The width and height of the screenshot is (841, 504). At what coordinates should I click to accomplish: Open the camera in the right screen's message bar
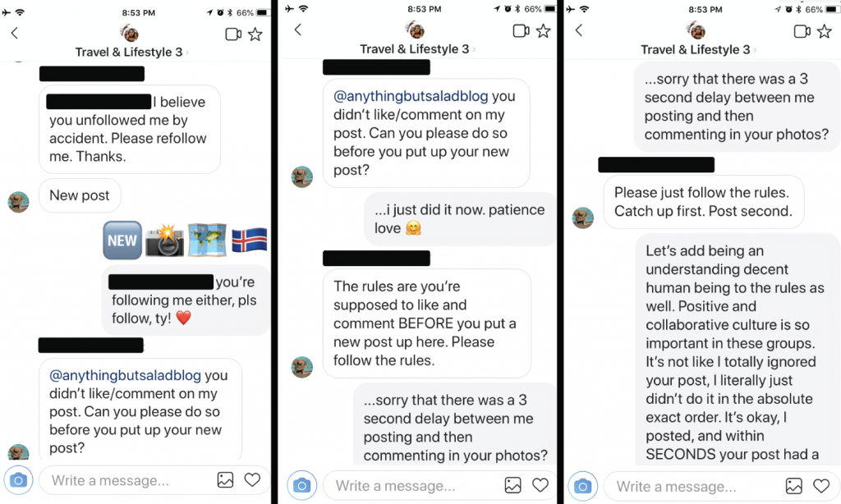[582, 486]
